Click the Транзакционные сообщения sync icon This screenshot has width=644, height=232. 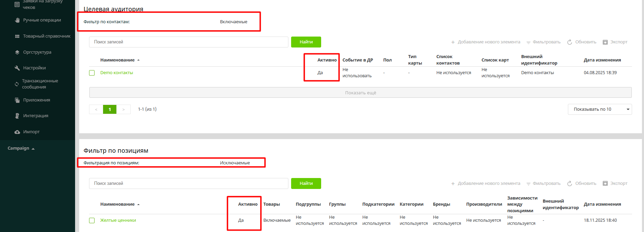pyautogui.click(x=17, y=84)
